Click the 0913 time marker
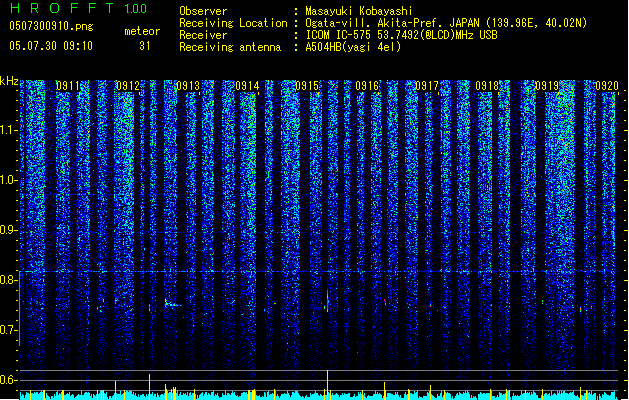 (188, 86)
